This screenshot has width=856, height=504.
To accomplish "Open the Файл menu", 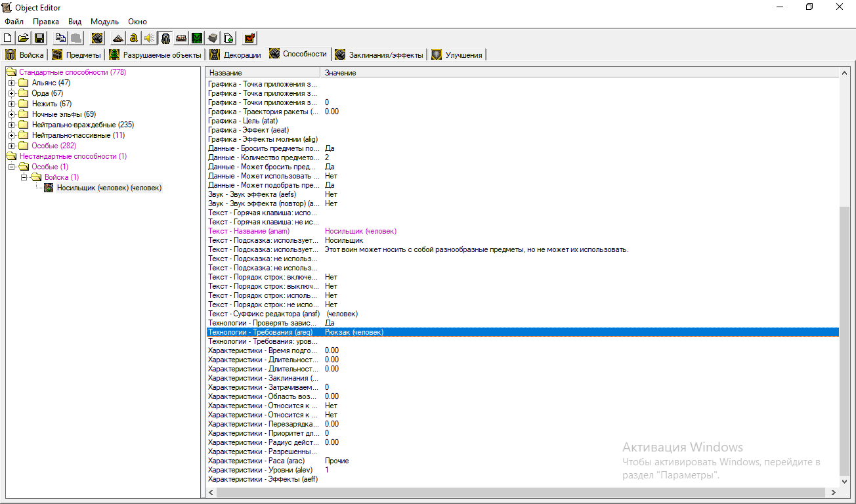I will click(14, 22).
